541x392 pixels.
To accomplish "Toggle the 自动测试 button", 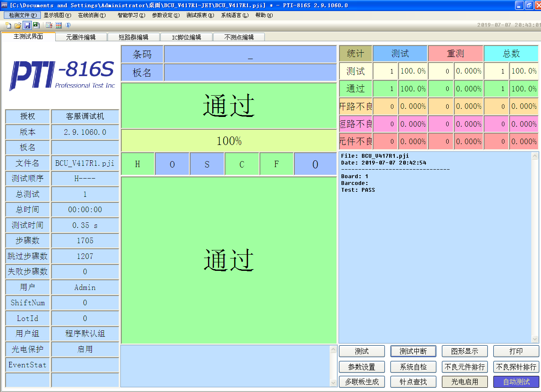I will 516,382.
